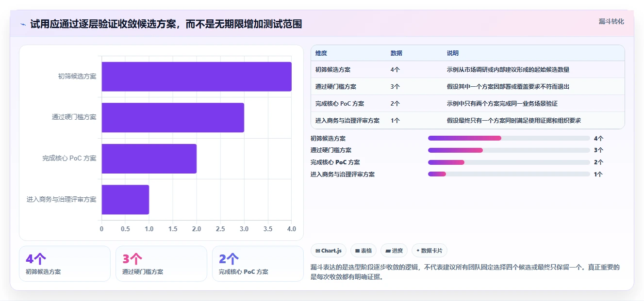Click the 完成核心 PoC 方案 chart bar
This screenshot has height=301, width=644.
coord(149,158)
